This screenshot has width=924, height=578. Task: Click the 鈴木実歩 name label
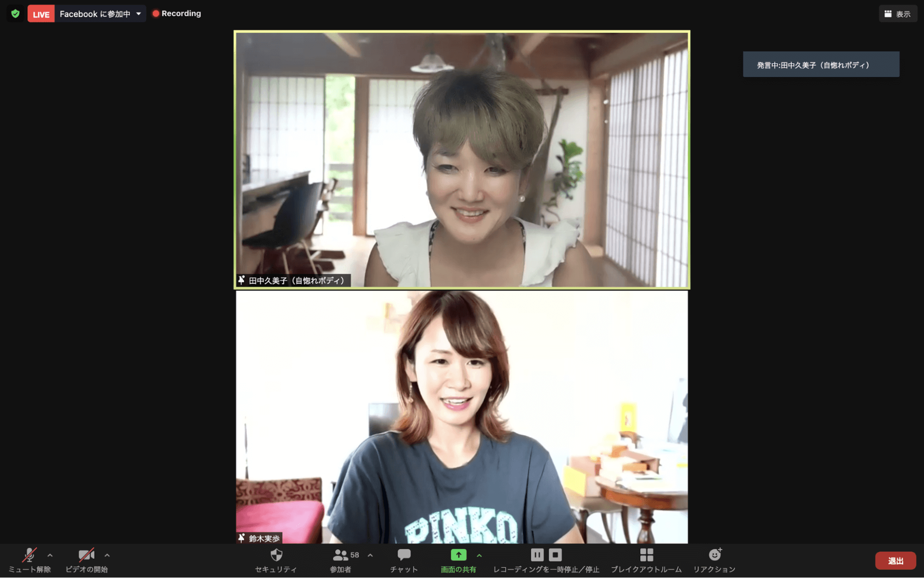pyautogui.click(x=264, y=539)
